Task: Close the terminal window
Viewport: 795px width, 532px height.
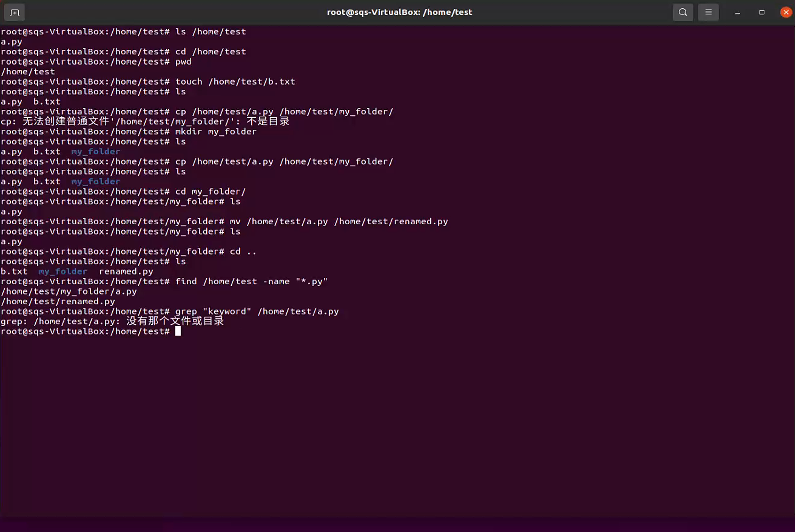Action: tap(786, 12)
